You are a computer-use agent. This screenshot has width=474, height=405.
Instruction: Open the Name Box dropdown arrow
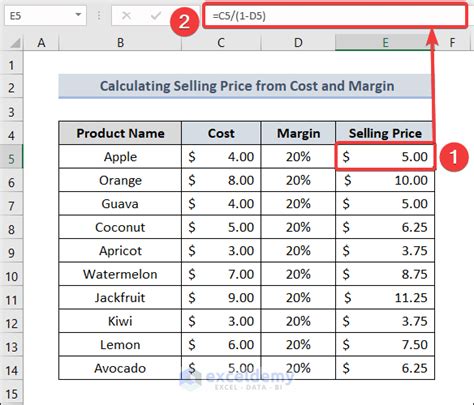tap(78, 15)
